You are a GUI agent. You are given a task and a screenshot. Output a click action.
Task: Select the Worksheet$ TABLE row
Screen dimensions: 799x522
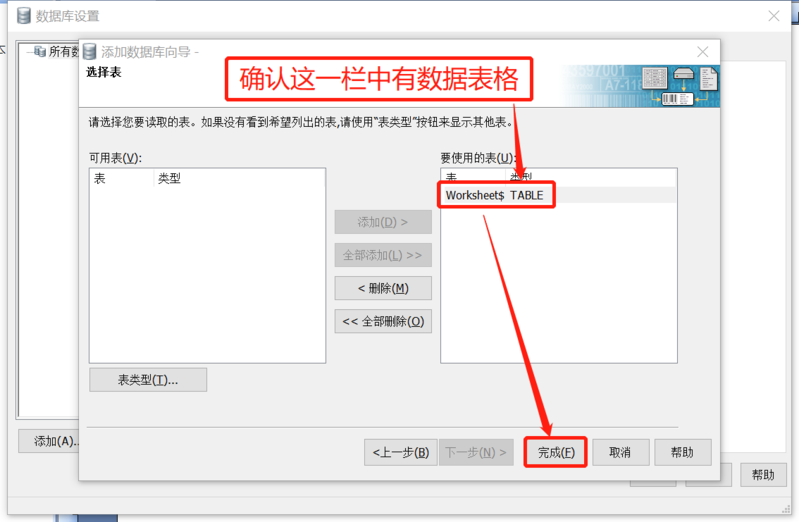(x=558, y=195)
